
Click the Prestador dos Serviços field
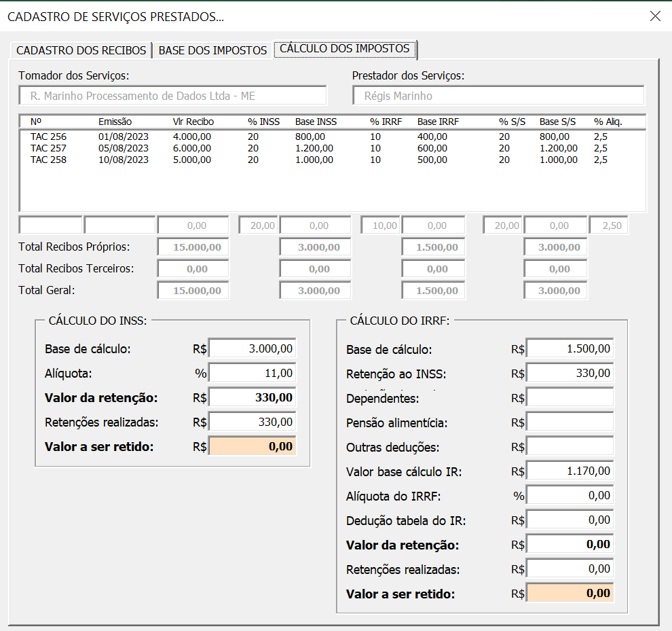(498, 96)
